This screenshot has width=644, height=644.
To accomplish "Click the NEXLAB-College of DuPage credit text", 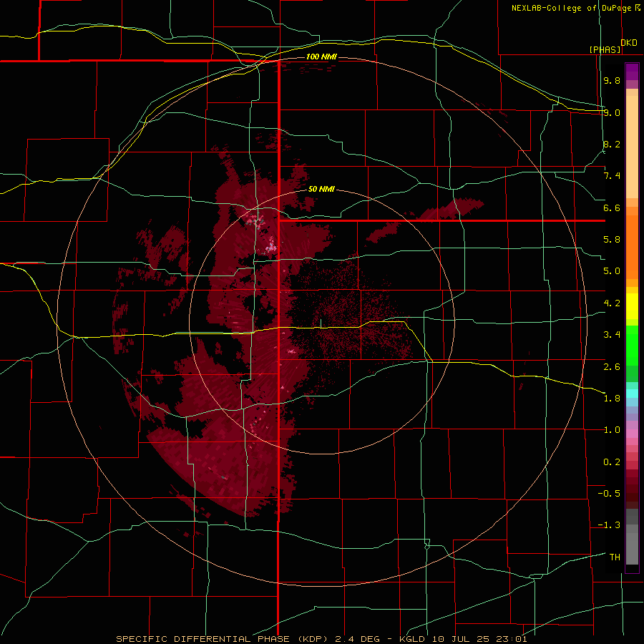I will [x=572, y=8].
